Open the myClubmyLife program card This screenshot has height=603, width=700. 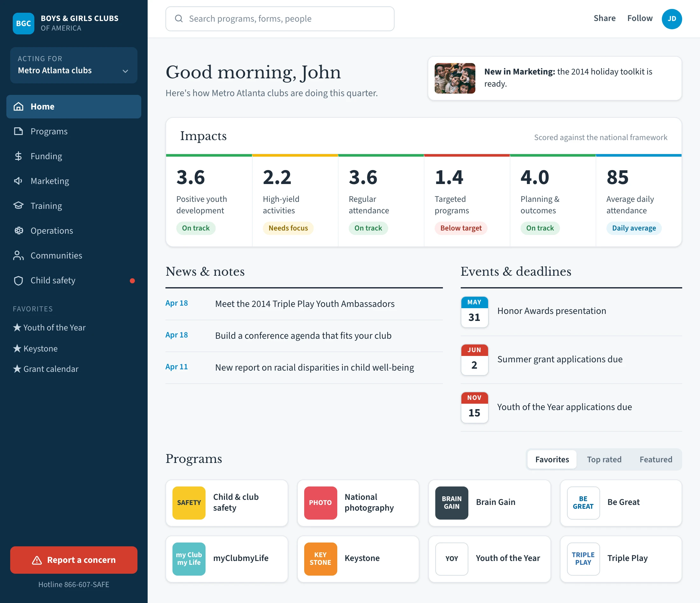tap(227, 559)
